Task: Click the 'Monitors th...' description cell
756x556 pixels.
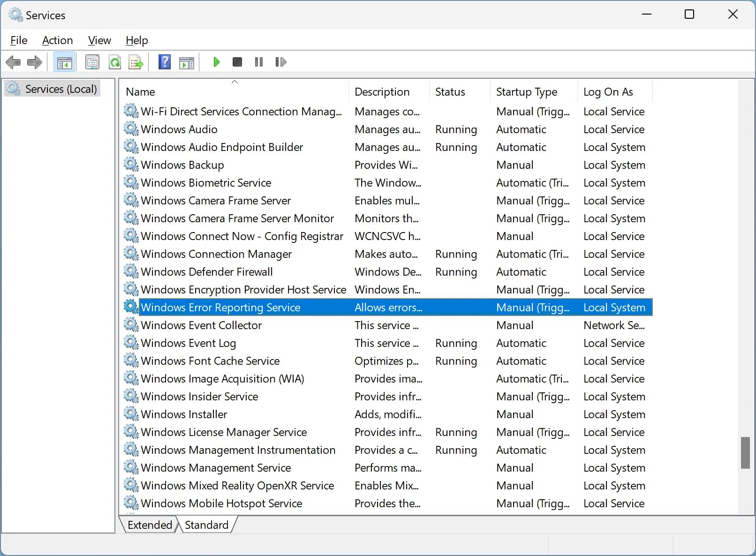Action: click(386, 218)
